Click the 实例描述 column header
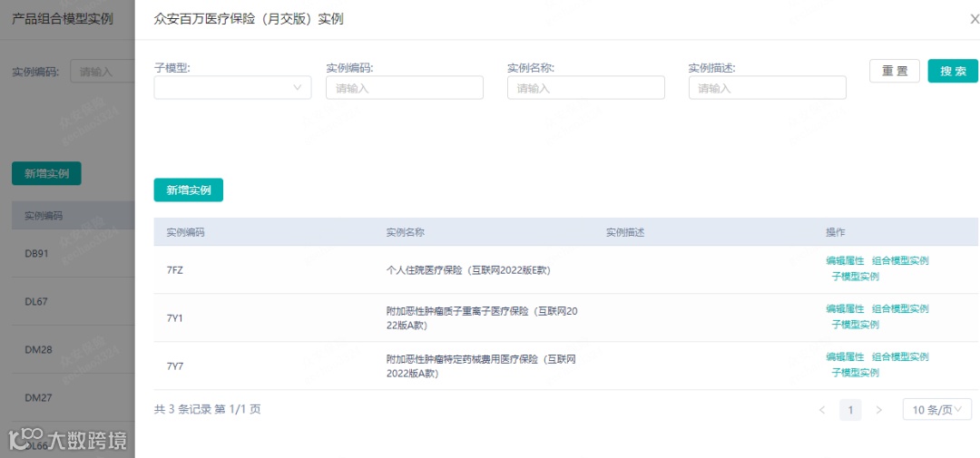 click(x=625, y=232)
